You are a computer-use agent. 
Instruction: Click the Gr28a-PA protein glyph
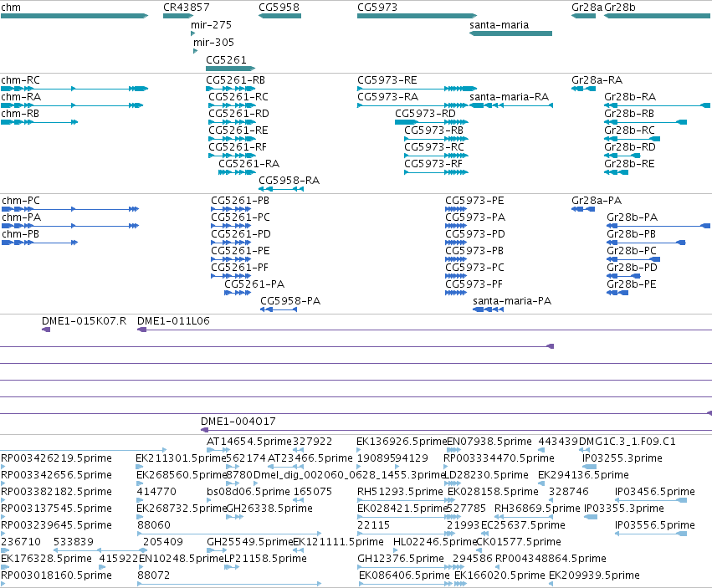(x=583, y=209)
